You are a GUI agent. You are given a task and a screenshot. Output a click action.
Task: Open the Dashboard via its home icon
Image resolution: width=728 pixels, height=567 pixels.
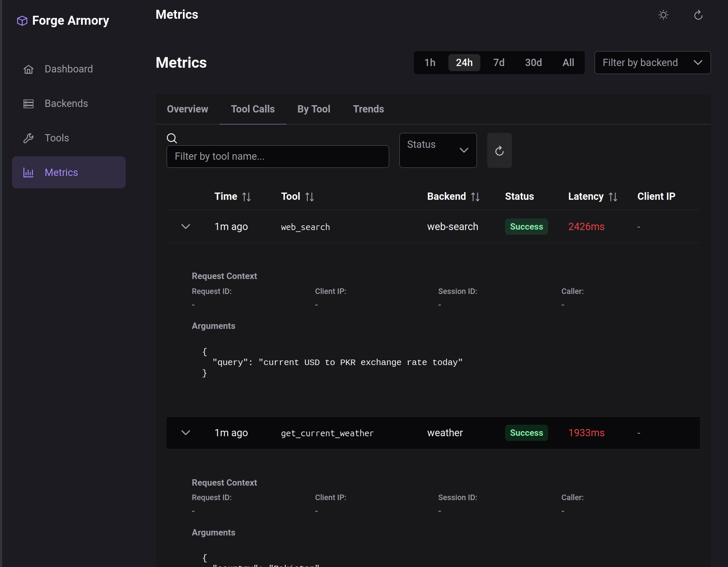(28, 69)
